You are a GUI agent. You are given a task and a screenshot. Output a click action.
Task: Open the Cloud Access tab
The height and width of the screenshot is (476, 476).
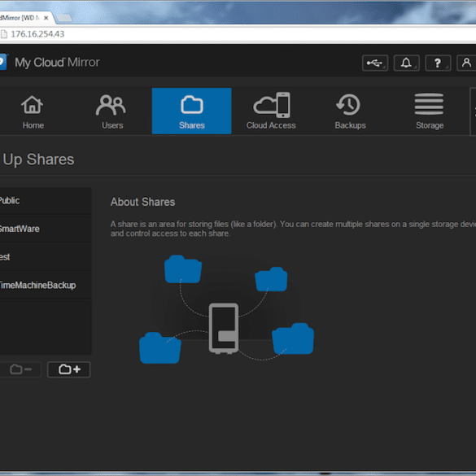point(271,111)
